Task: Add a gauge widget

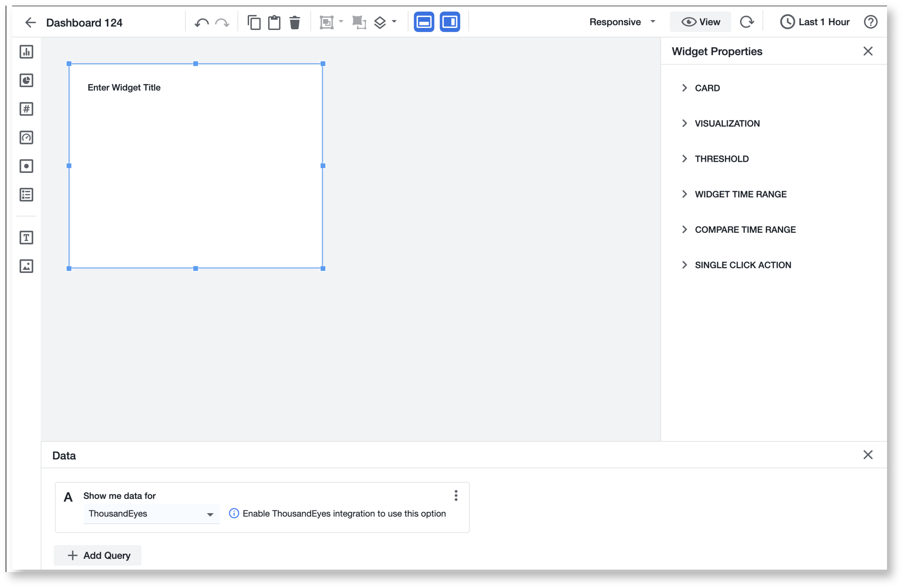Action: click(x=26, y=138)
